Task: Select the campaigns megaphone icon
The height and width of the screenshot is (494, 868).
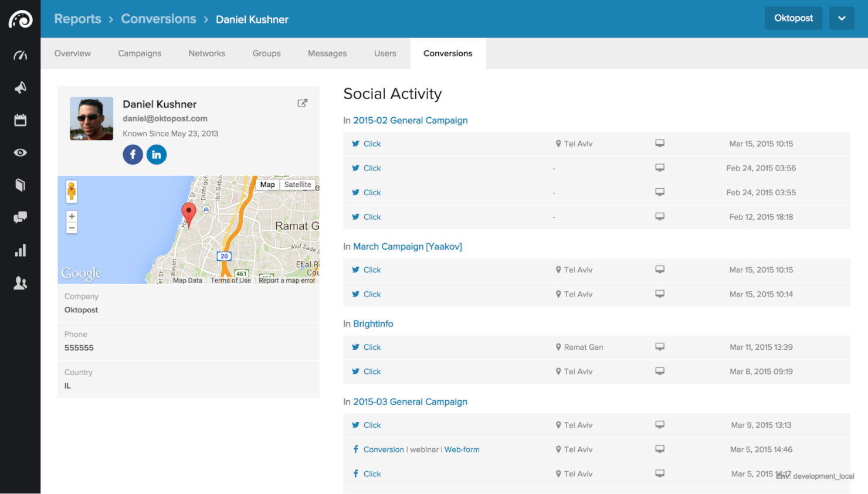Action: (x=20, y=87)
